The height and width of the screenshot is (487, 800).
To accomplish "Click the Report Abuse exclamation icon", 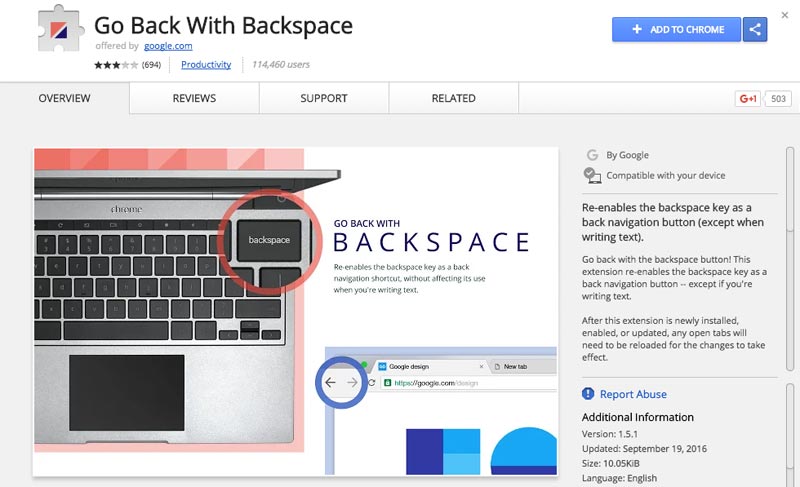I will 588,394.
